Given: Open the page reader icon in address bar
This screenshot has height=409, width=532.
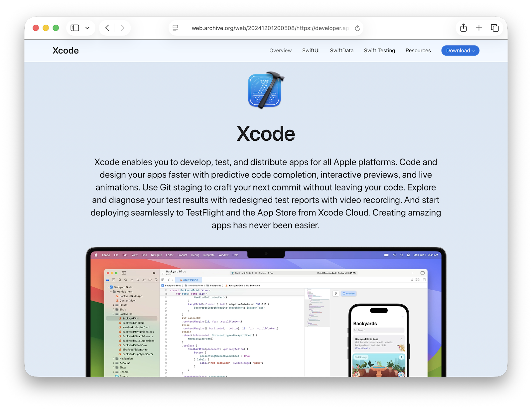Looking at the screenshot, I should coord(175,28).
